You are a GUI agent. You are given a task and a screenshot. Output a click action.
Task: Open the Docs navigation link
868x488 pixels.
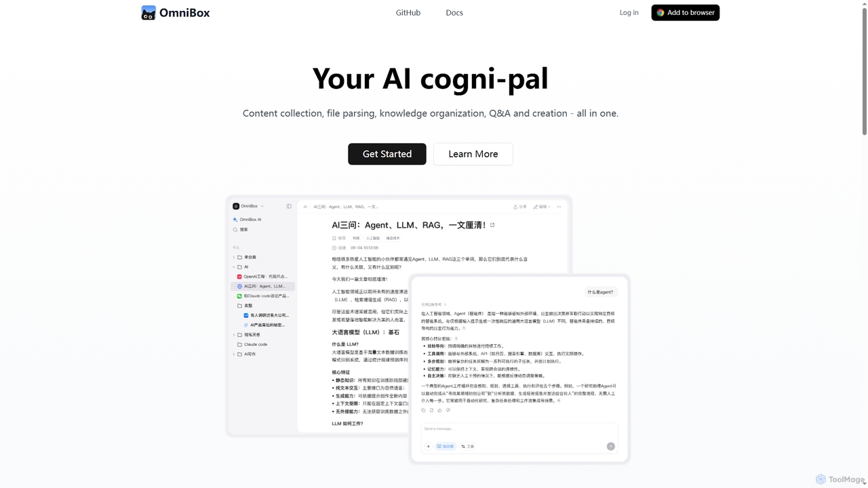(x=454, y=13)
